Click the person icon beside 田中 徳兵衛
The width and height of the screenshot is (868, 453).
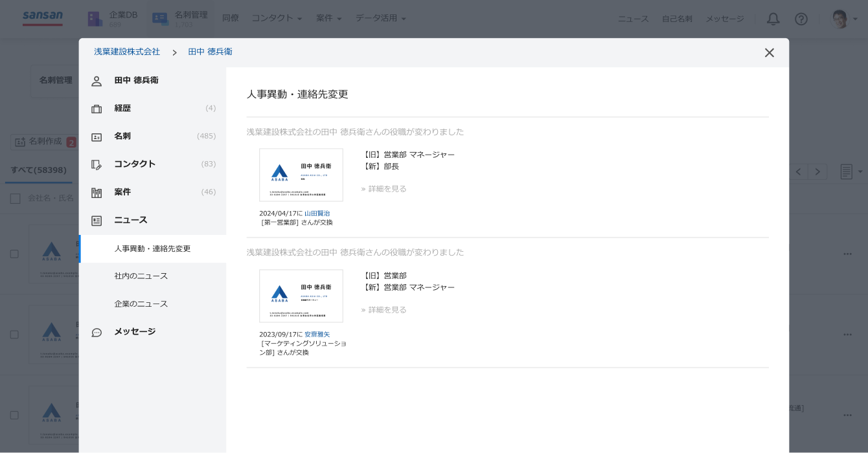tap(97, 81)
